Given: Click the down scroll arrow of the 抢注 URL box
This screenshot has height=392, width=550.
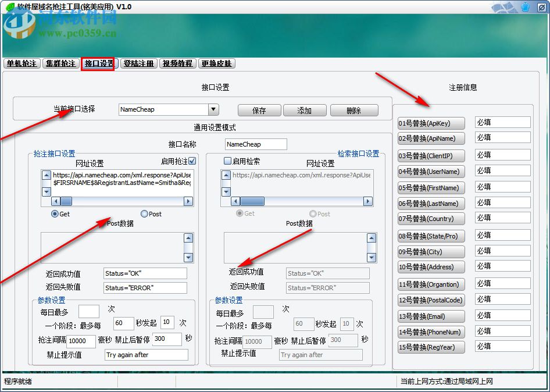Looking at the screenshot, I should point(46,192).
